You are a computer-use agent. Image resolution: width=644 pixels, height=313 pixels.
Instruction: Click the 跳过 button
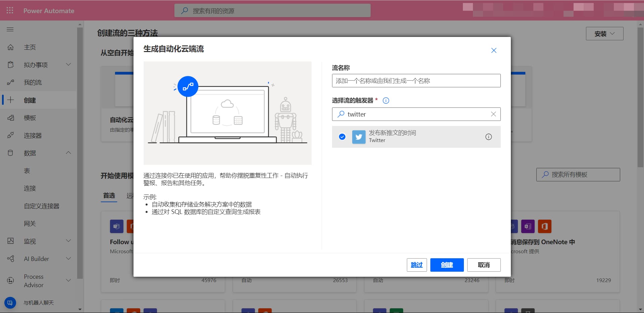(x=417, y=265)
